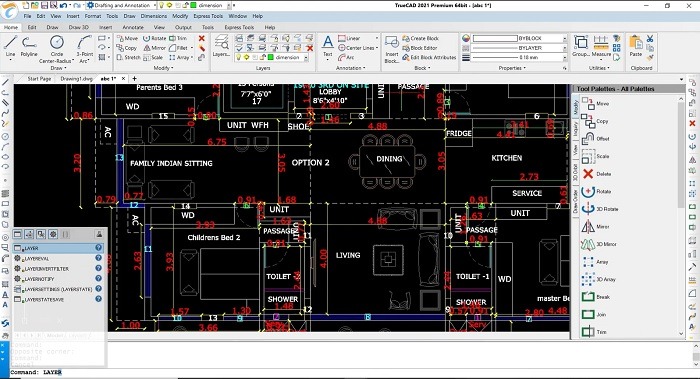This screenshot has width=700, height=379.
Task: Click the green layer color swatch in Layers panel
Action: (271, 58)
